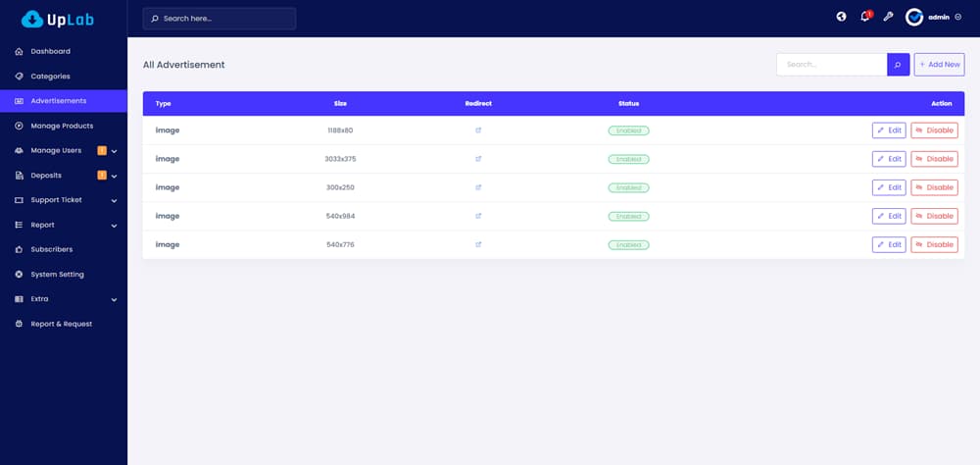Viewport: 980px width, 465px height.
Task: Click the UpLab cloud logo
Action: click(x=58, y=20)
